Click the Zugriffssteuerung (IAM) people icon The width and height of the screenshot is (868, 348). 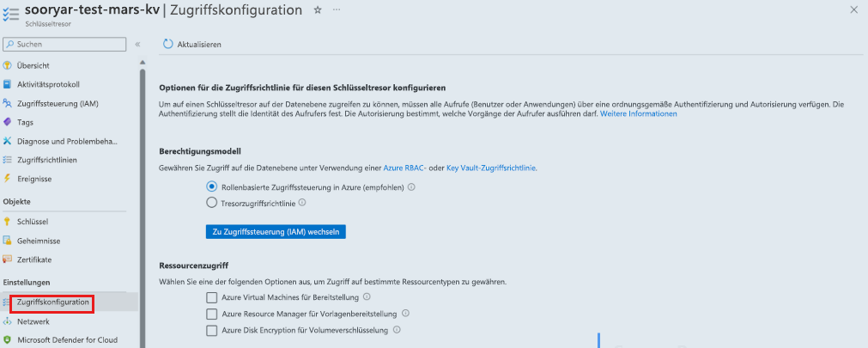click(7, 103)
